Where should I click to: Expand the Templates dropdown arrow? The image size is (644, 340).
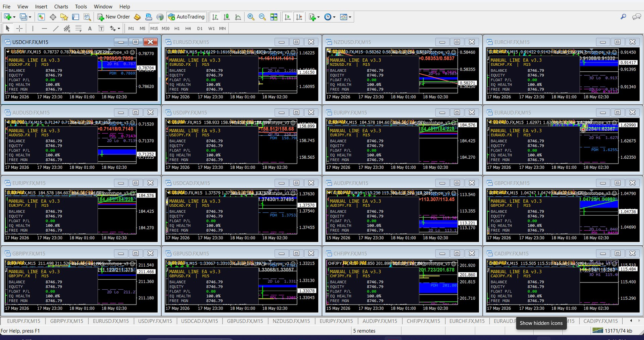click(x=350, y=17)
